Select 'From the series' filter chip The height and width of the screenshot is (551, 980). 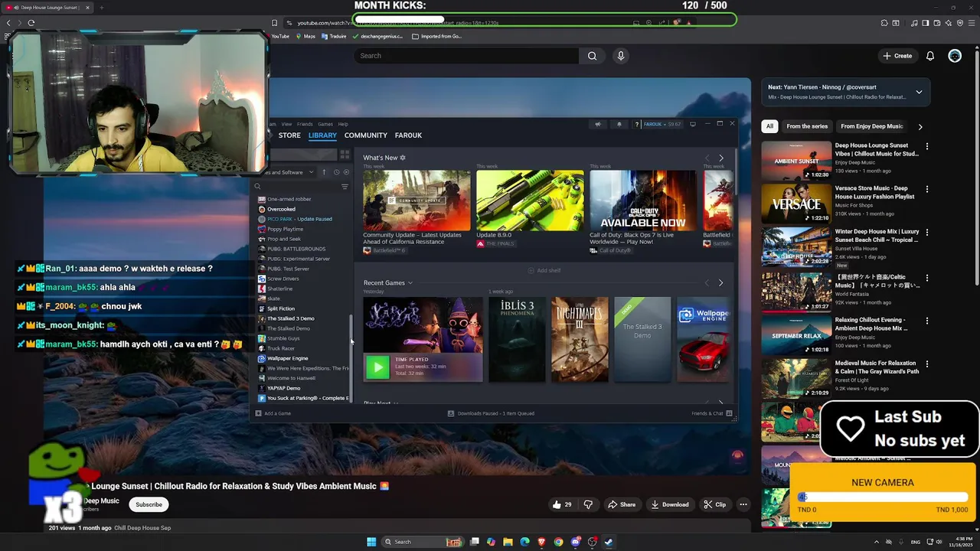coord(807,126)
